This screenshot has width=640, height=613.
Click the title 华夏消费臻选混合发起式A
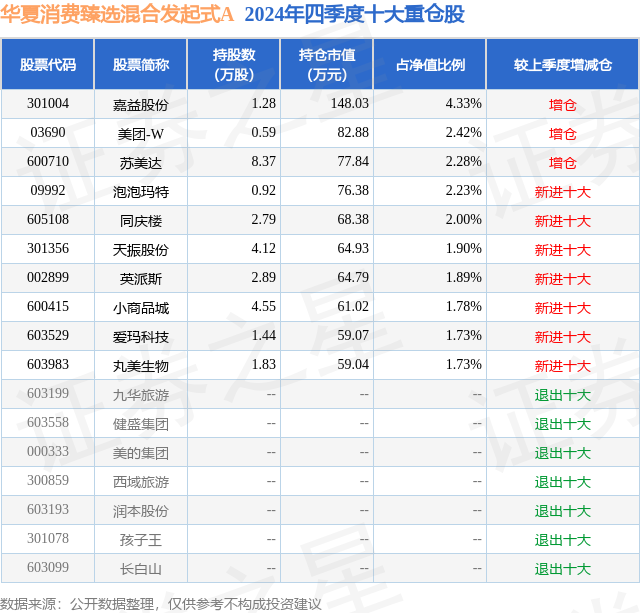coord(117,14)
